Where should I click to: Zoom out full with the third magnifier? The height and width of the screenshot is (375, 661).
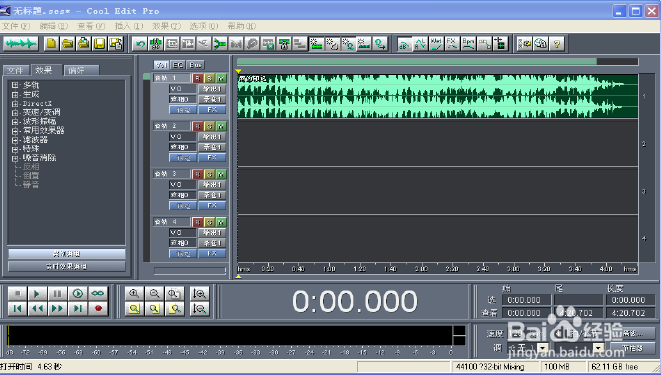pyautogui.click(x=175, y=293)
